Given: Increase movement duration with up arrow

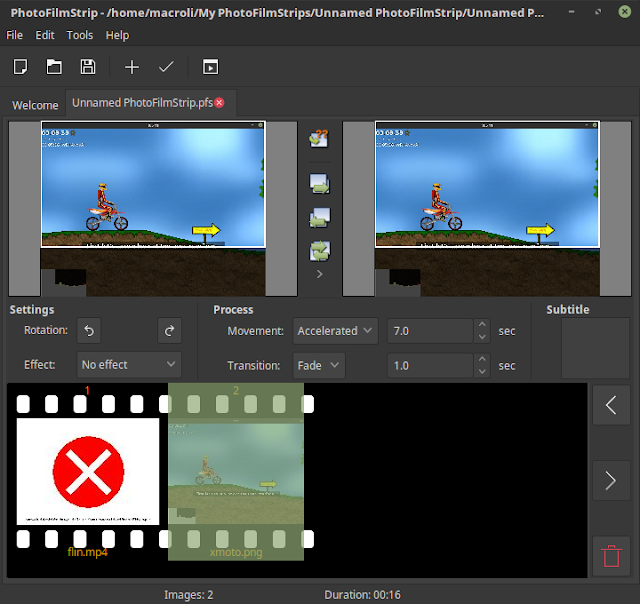Looking at the screenshot, I should click(482, 325).
